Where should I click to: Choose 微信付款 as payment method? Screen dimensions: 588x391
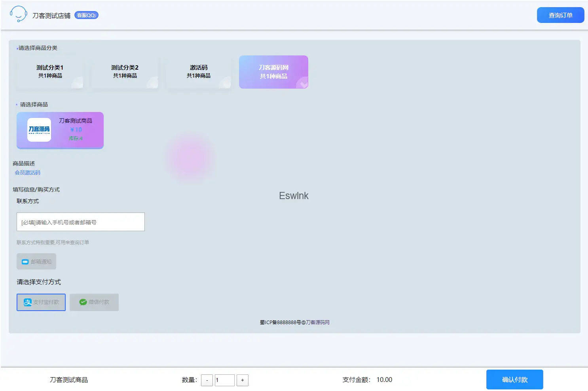coord(94,302)
